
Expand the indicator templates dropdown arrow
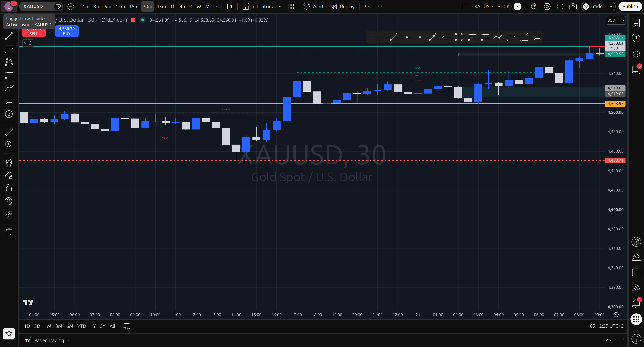[x=280, y=7]
